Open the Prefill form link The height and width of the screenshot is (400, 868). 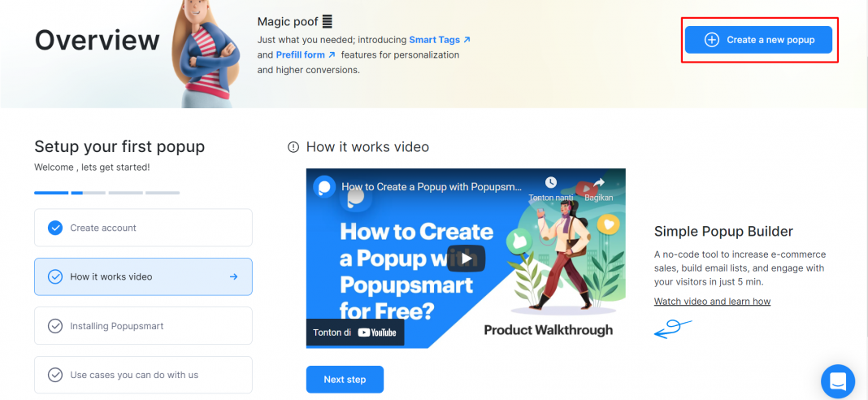[306, 54]
